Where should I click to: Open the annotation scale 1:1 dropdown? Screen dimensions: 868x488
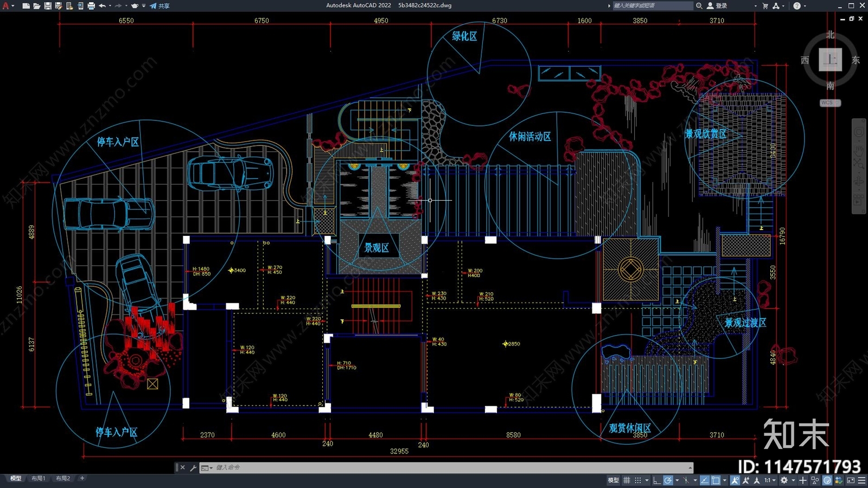(x=770, y=480)
